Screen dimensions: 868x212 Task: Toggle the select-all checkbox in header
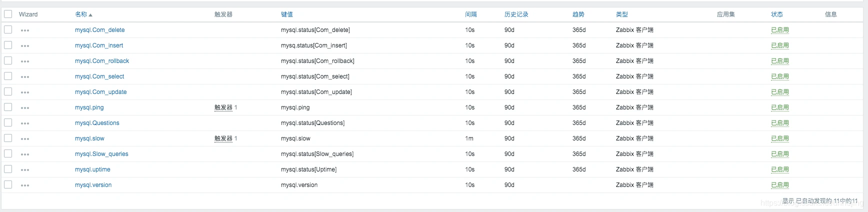[8, 14]
